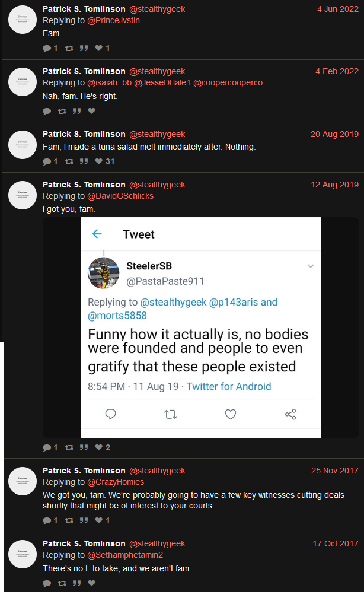
Task: Like the 'Fam...' tweet from 4 Jun 2022
Action: 99,48
